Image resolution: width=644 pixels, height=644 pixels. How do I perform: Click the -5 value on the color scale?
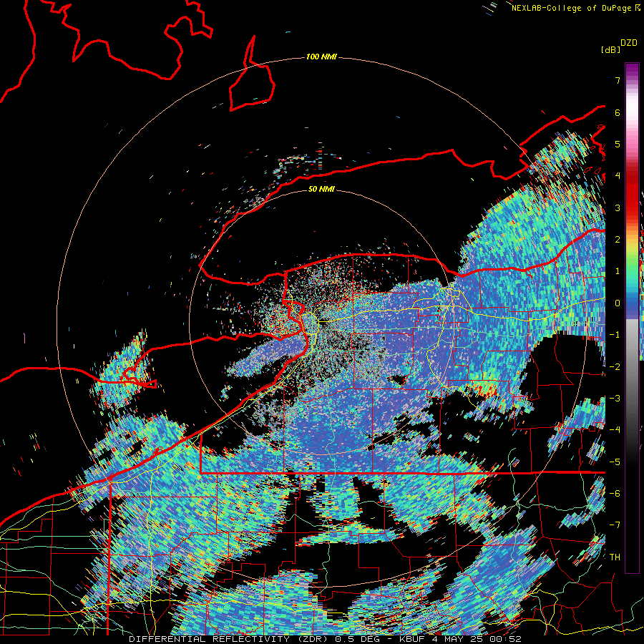pyautogui.click(x=615, y=462)
